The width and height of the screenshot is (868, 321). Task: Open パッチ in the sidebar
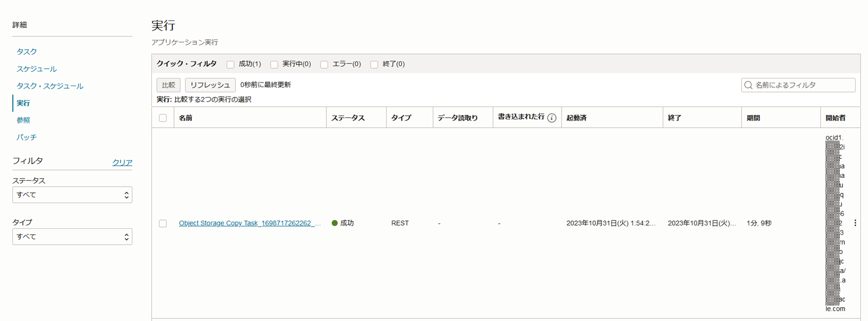tap(27, 137)
